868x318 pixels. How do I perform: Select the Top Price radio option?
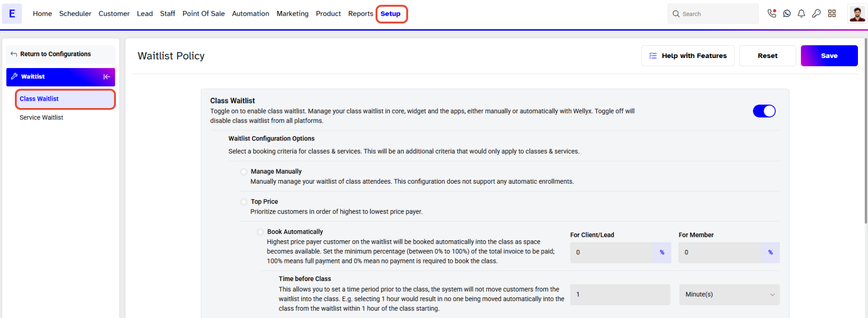pos(244,202)
